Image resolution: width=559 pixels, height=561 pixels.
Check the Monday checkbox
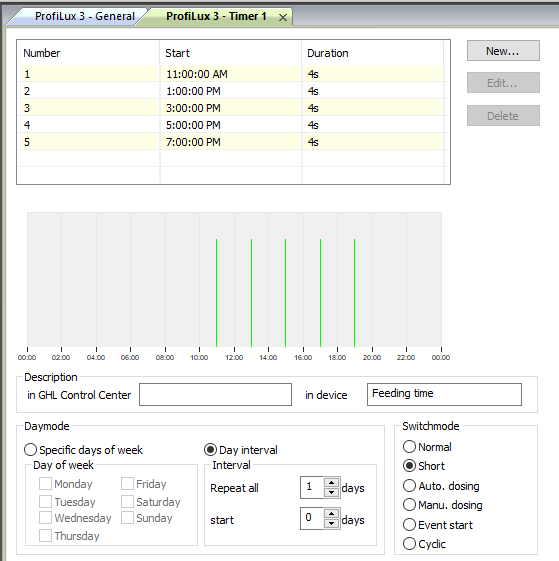[45, 484]
